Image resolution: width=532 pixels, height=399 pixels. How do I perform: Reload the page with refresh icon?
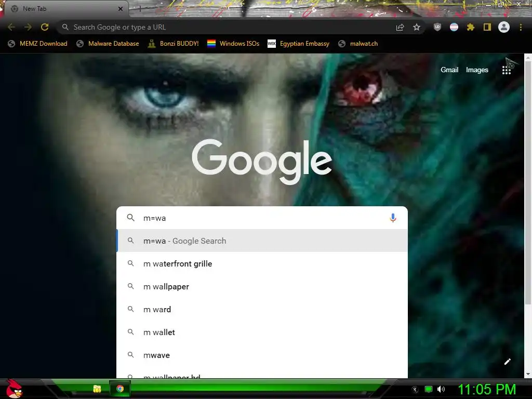[45, 27]
